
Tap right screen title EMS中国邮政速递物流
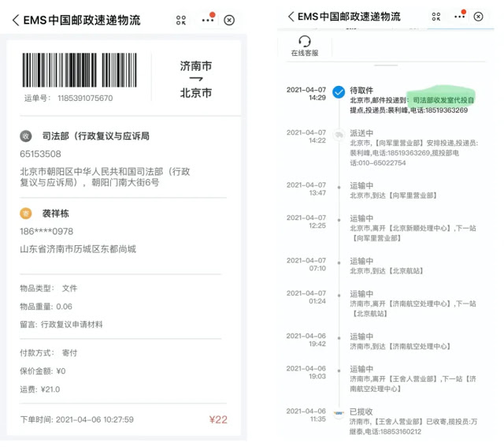[x=349, y=17]
